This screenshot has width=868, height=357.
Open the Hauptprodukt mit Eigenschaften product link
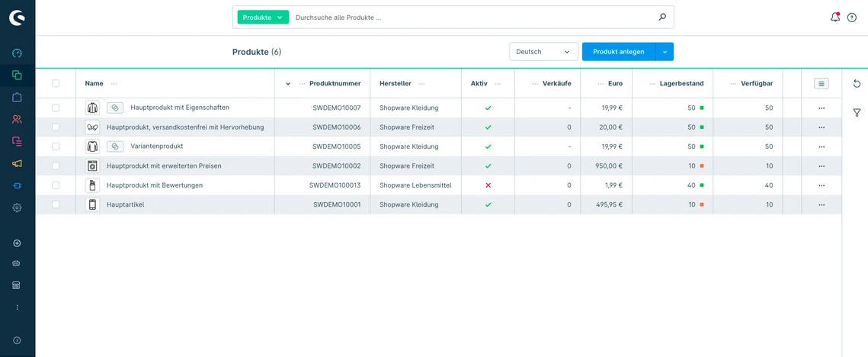coord(180,108)
